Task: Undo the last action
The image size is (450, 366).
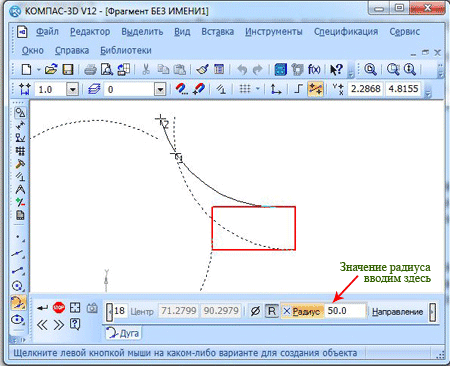Action: coord(242,70)
